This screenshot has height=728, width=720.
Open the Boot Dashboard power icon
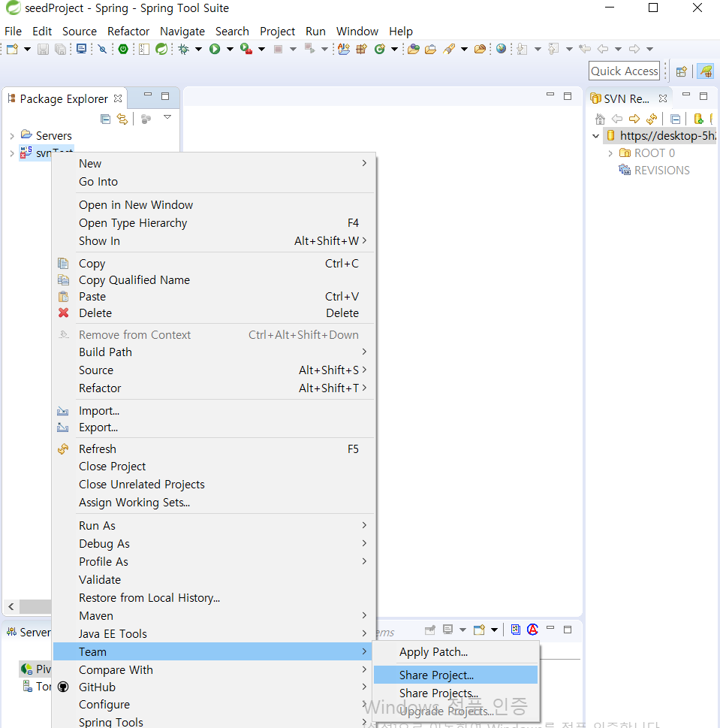pyautogui.click(x=123, y=49)
